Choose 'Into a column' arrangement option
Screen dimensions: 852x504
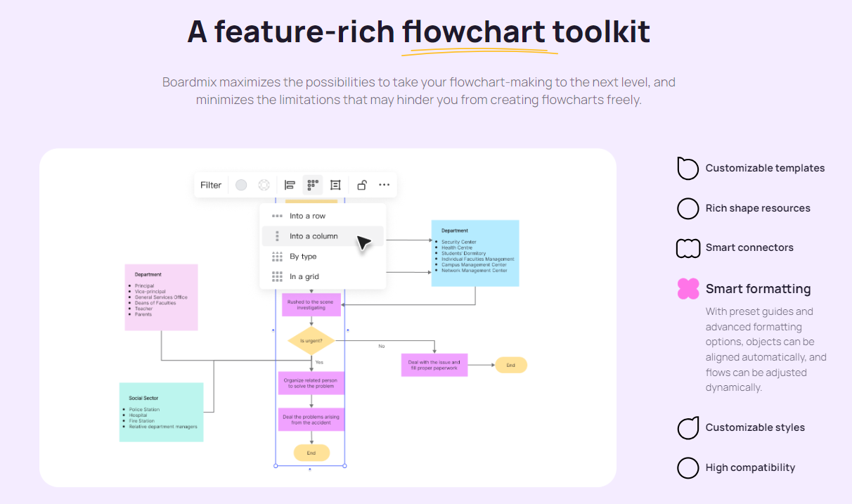click(x=323, y=236)
